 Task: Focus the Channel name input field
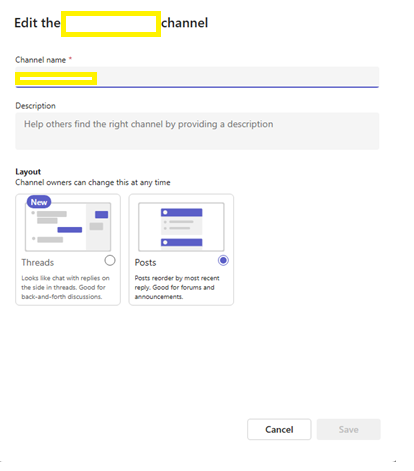tap(197, 77)
